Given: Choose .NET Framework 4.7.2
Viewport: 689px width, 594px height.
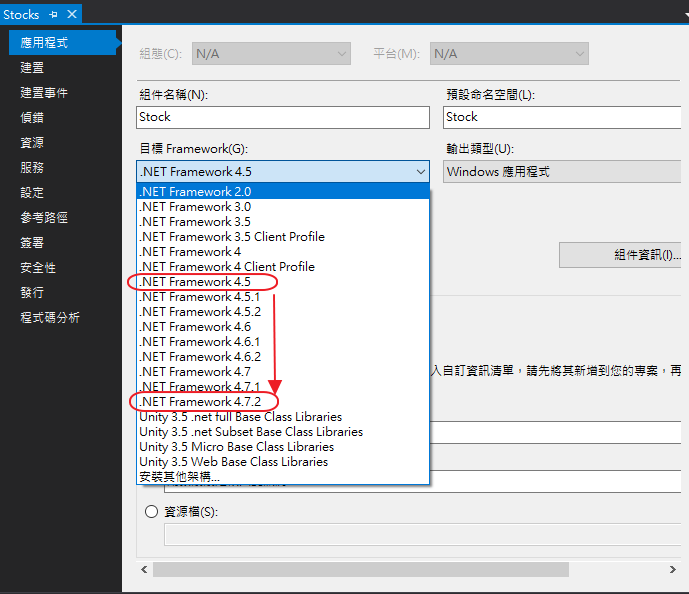Looking at the screenshot, I should pos(283,402).
